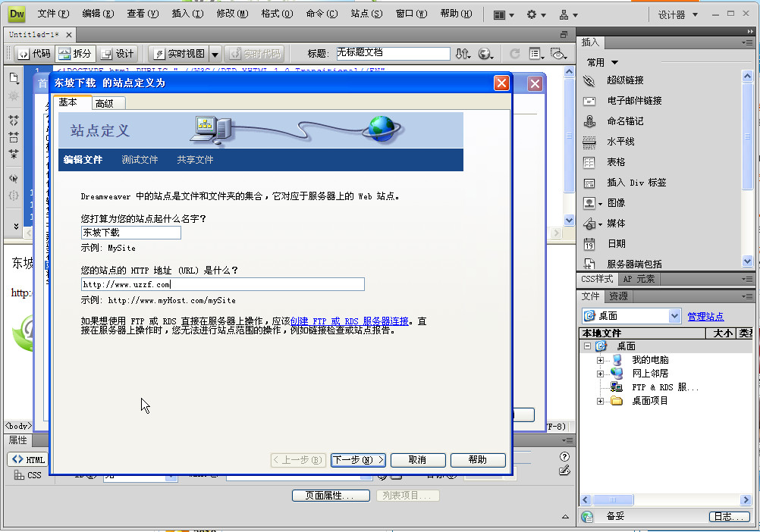Insert a Named Anchor (命名锚记)

625,121
